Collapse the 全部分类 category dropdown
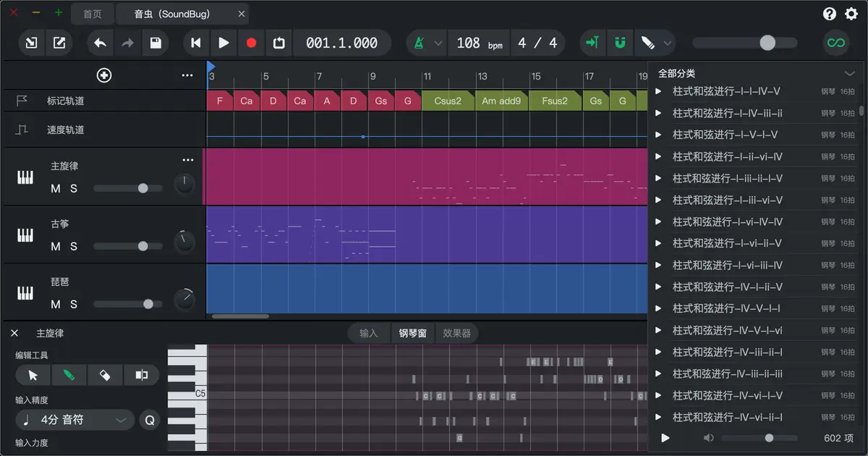Screen dimensions: 868x456 (x=849, y=73)
